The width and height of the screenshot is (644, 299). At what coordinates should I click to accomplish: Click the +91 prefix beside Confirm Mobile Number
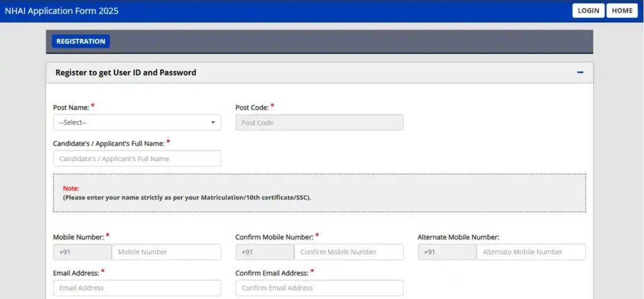[265, 252]
